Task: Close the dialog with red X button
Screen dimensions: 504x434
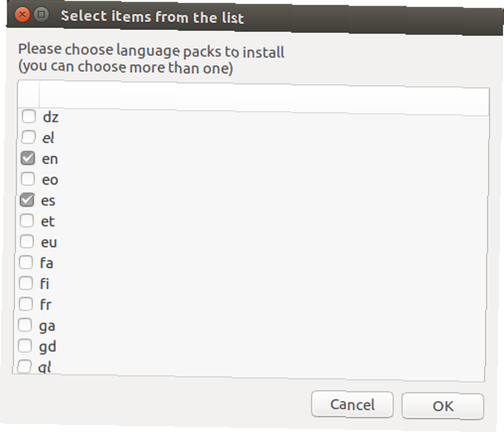Action: pos(22,14)
